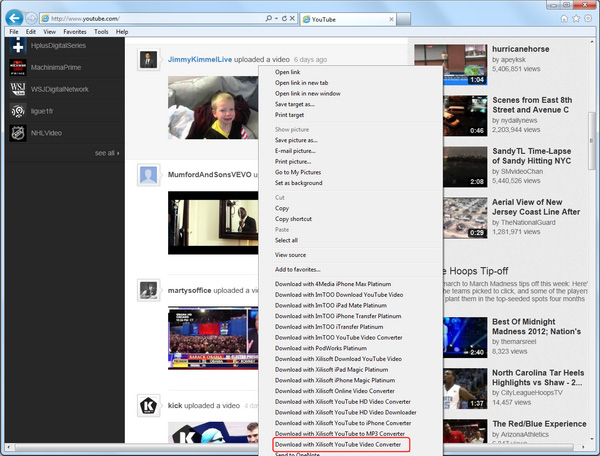Choose Download with ImTOO YouTube Video Converter
600x456 pixels.
coord(339,337)
